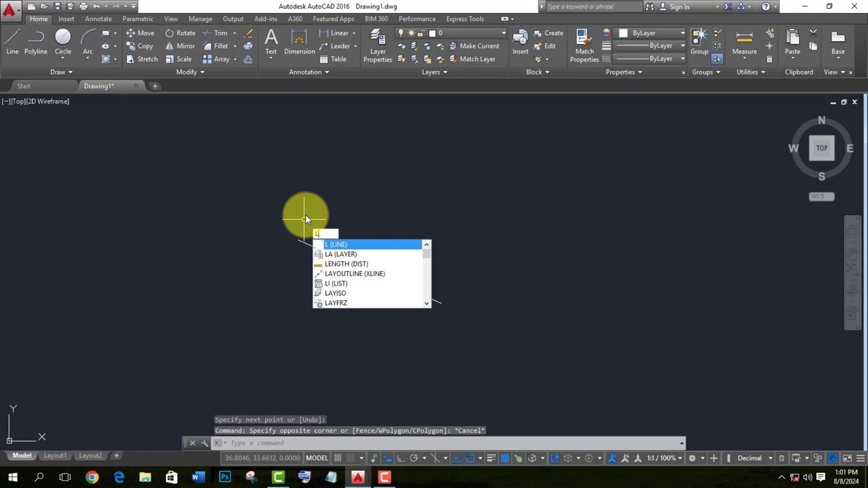This screenshot has height=488, width=868.
Task: Select L (LINE) in autocomplete list
Action: coord(367,244)
